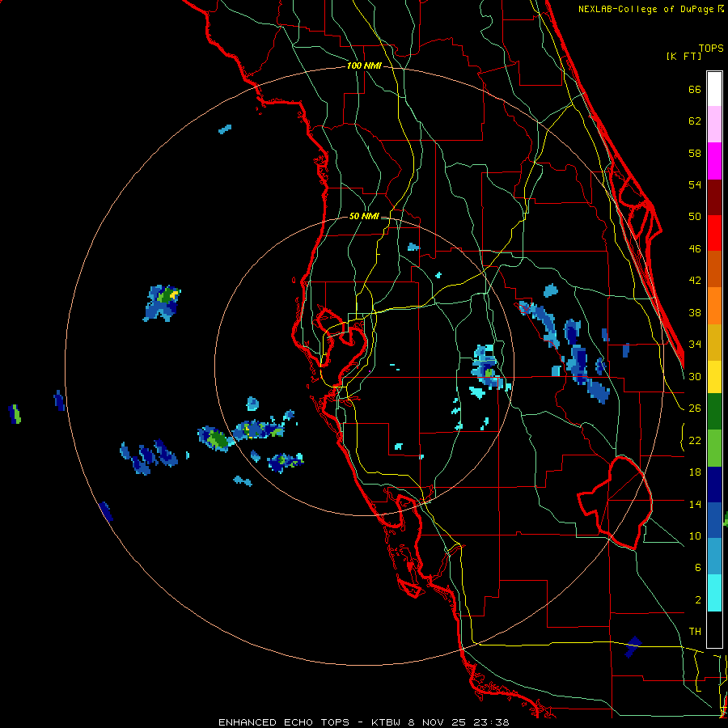Click the TH legend label
The width and height of the screenshot is (728, 728).
[695, 631]
